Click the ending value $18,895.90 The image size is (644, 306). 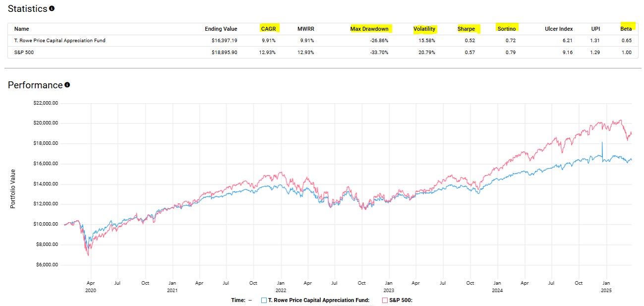coord(224,52)
